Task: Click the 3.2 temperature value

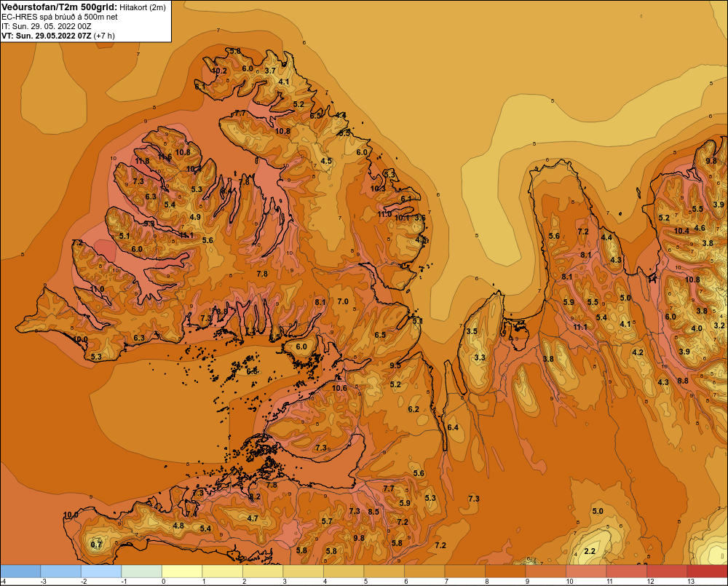Action: point(719,325)
